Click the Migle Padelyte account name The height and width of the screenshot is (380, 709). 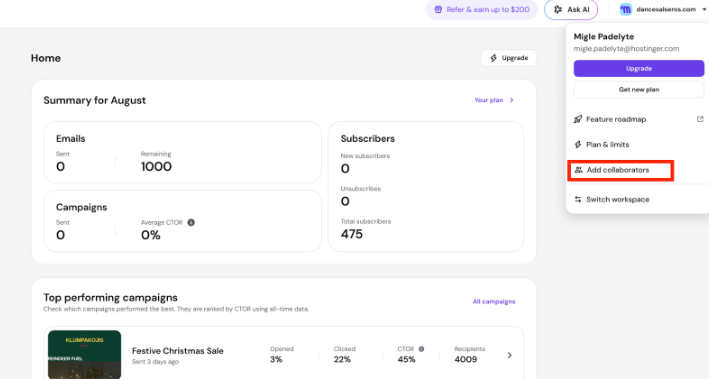[x=604, y=37]
